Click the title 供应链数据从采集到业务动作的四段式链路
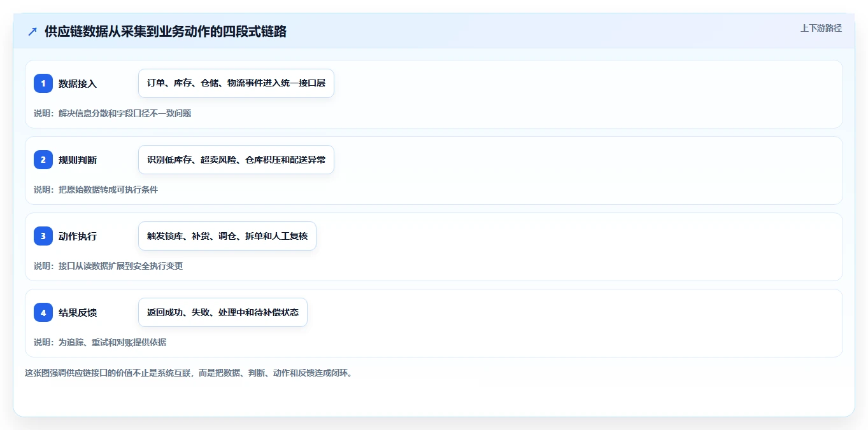868x430 pixels. coord(166,32)
